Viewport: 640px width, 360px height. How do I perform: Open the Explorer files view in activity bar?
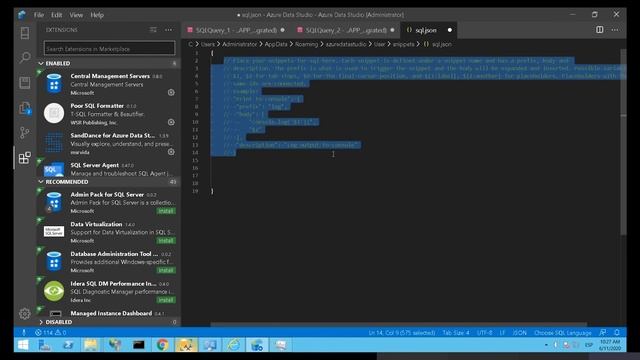click(24, 108)
